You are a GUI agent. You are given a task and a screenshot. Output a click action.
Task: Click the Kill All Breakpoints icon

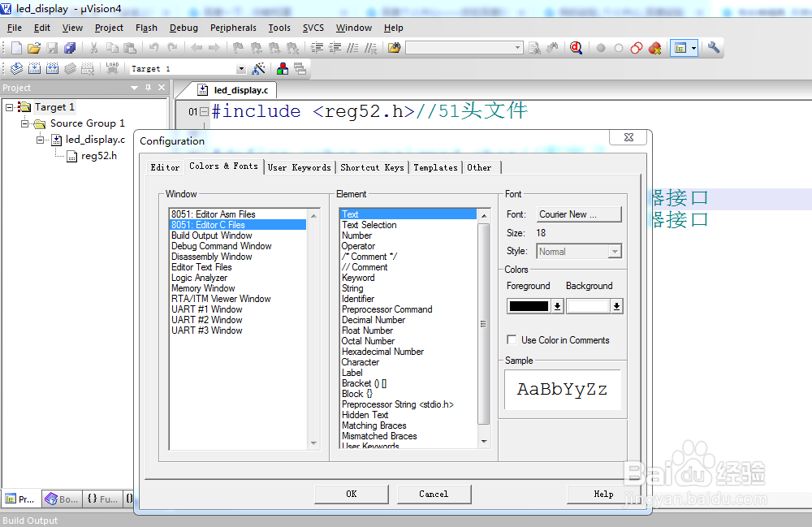654,48
